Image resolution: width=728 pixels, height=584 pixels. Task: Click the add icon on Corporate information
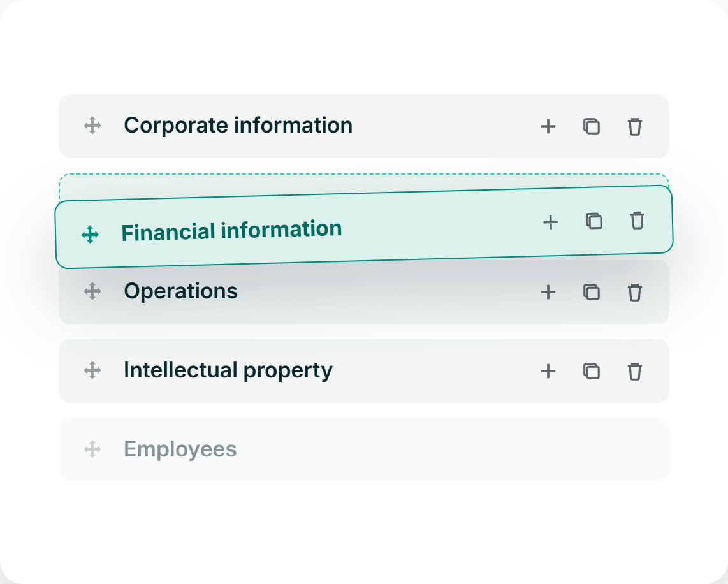click(548, 126)
